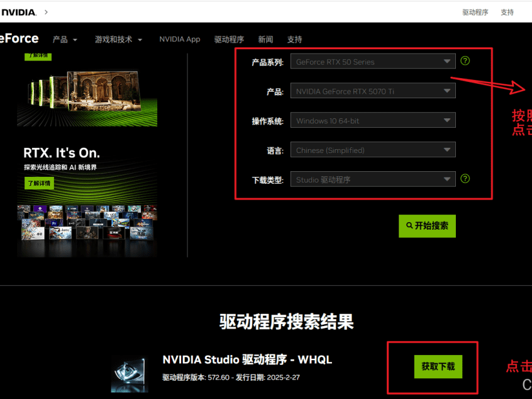Click the NVIDIA Studio driver thumbnail icon
Image resolution: width=532 pixels, height=399 pixels.
click(130, 374)
